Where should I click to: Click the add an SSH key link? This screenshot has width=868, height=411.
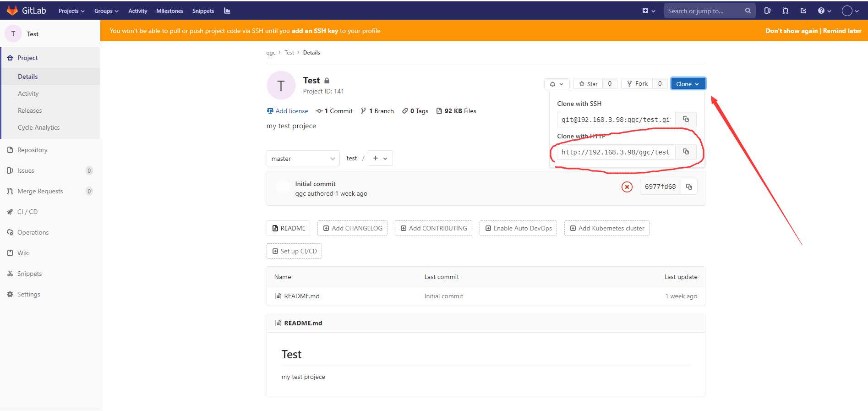(x=315, y=31)
